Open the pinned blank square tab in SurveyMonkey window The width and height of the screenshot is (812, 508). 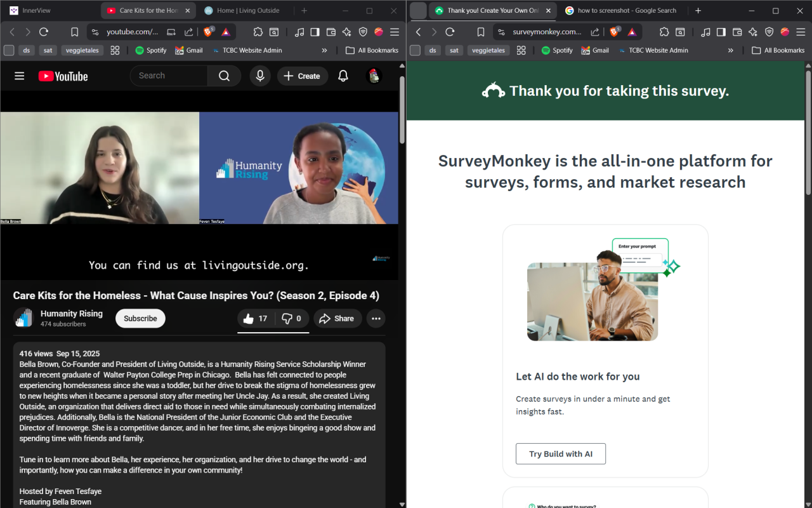click(x=418, y=11)
